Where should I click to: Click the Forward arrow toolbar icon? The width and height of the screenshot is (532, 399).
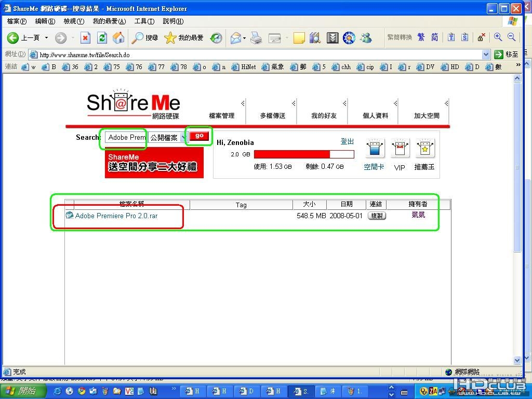click(61, 37)
